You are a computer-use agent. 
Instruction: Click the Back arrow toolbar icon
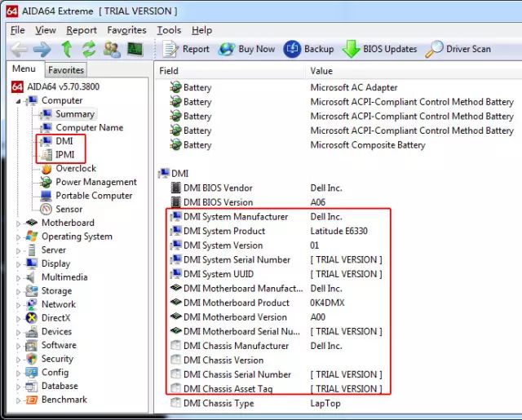coord(19,49)
